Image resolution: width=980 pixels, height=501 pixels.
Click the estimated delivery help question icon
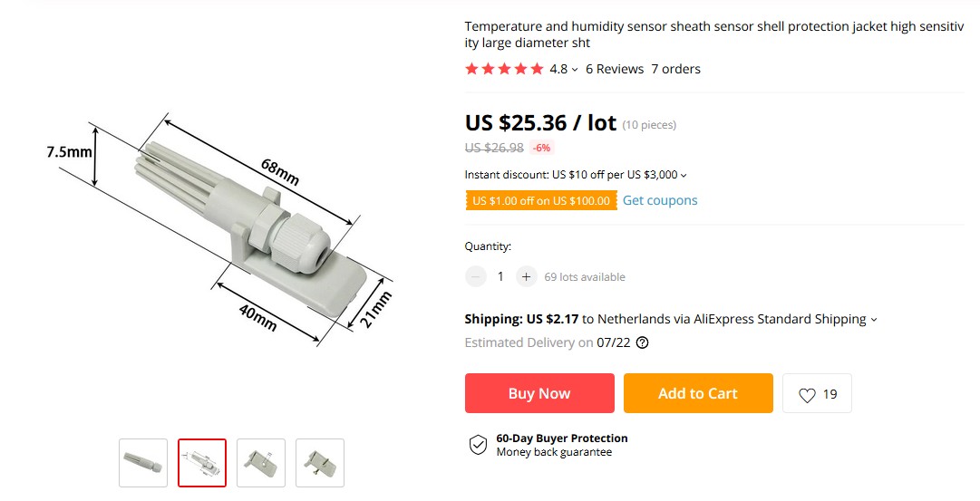click(643, 342)
